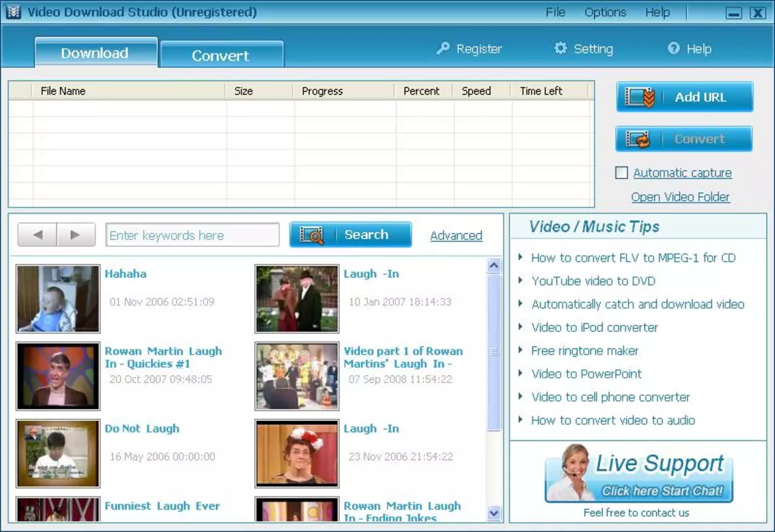Click the Progress column header

click(344, 91)
